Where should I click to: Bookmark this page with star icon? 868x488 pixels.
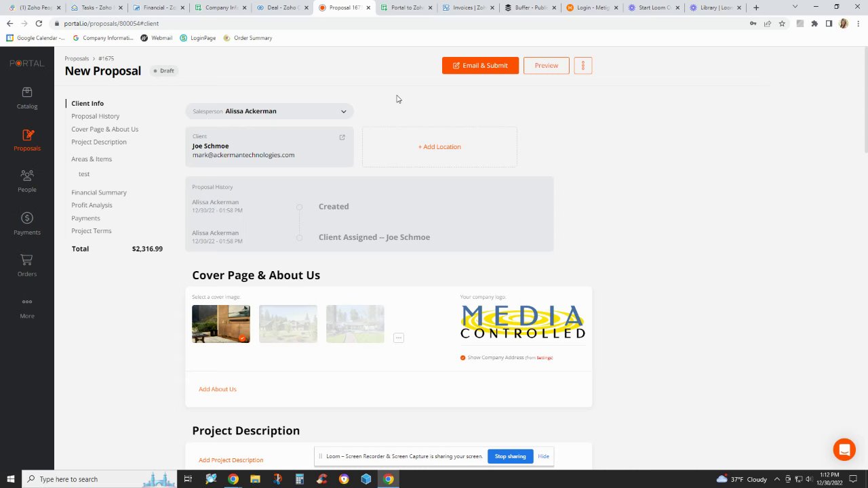coord(782,23)
